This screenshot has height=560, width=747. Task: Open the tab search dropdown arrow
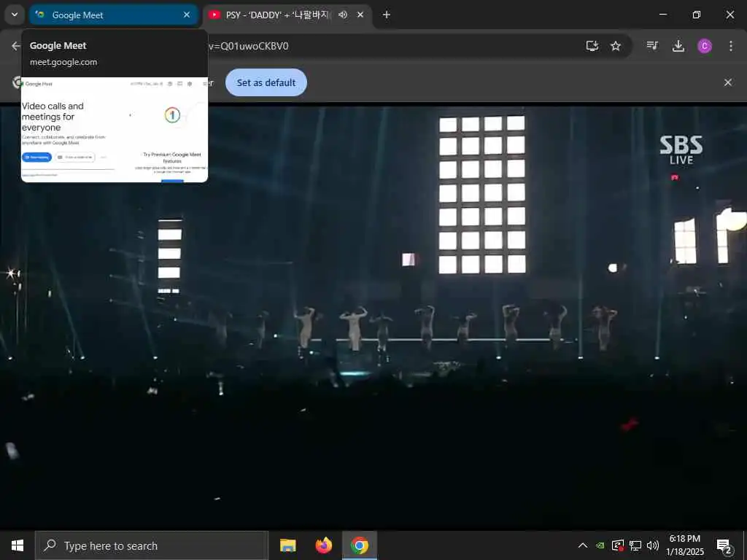point(15,15)
